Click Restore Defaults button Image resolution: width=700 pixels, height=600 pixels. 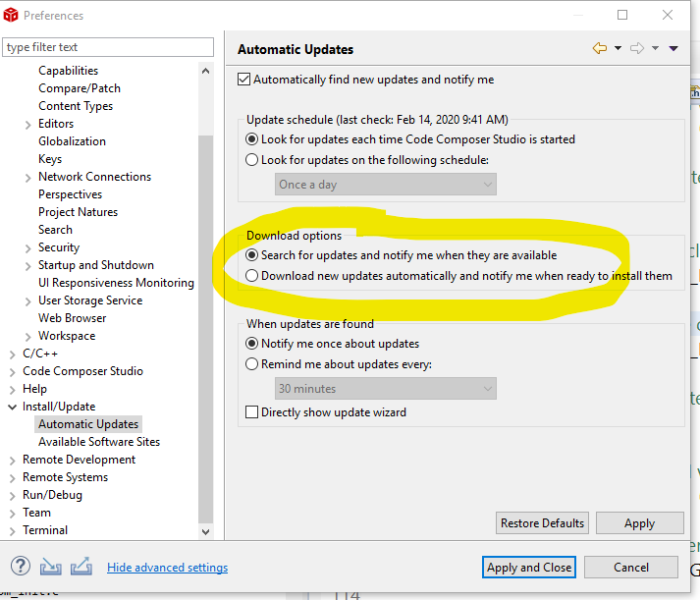(x=542, y=522)
